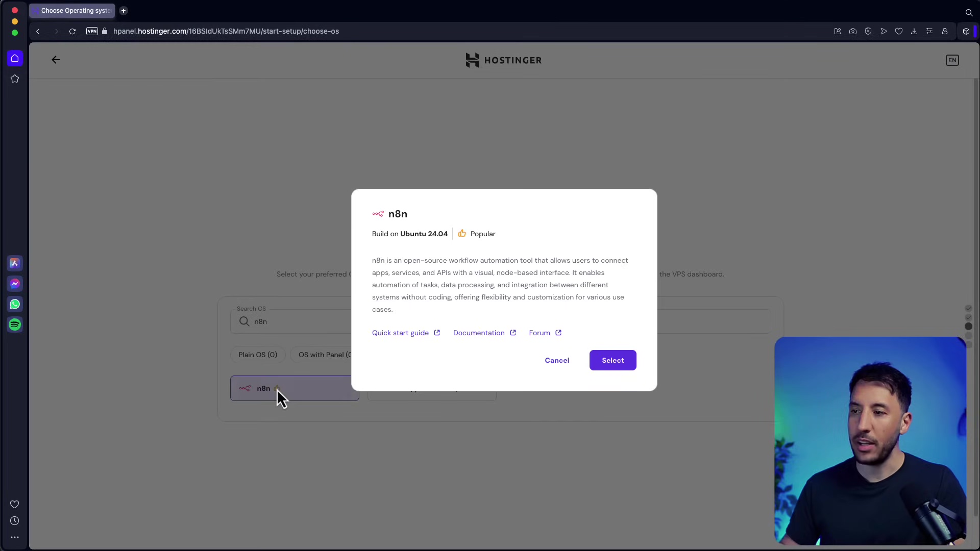This screenshot has width=980, height=551.
Task: Open the sidebar three-dots menu
Action: point(15,537)
